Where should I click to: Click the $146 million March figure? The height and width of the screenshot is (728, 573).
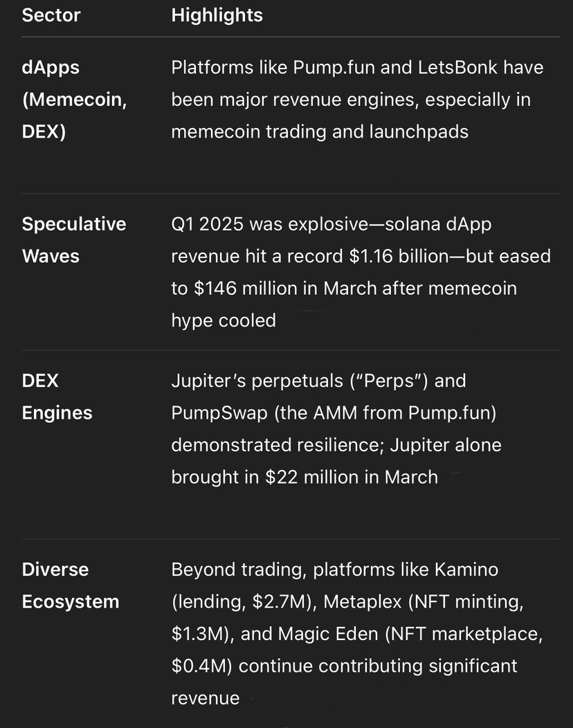click(246, 289)
